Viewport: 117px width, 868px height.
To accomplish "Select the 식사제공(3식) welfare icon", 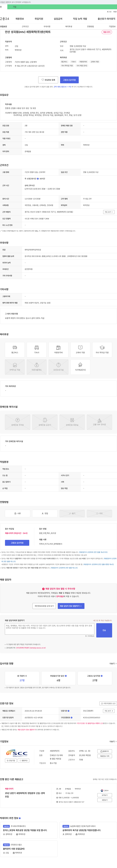I will tap(80, 367).
